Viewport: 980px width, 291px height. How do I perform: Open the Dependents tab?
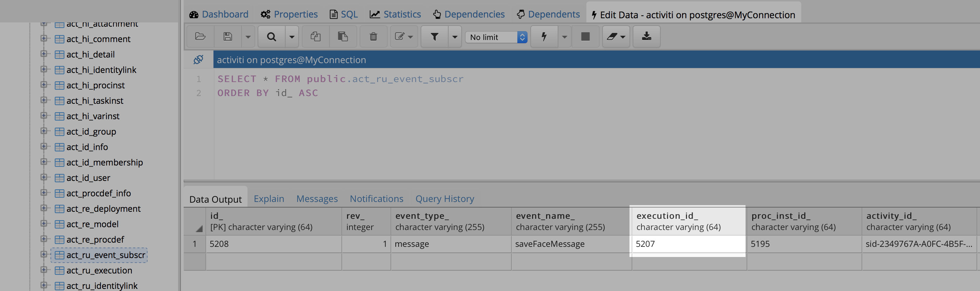(548, 14)
